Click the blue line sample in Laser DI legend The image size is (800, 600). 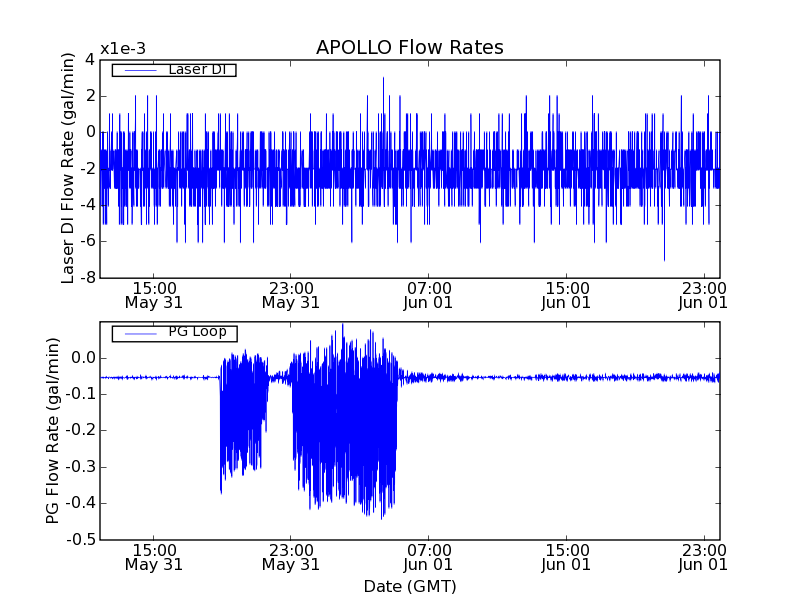pyautogui.click(x=140, y=70)
